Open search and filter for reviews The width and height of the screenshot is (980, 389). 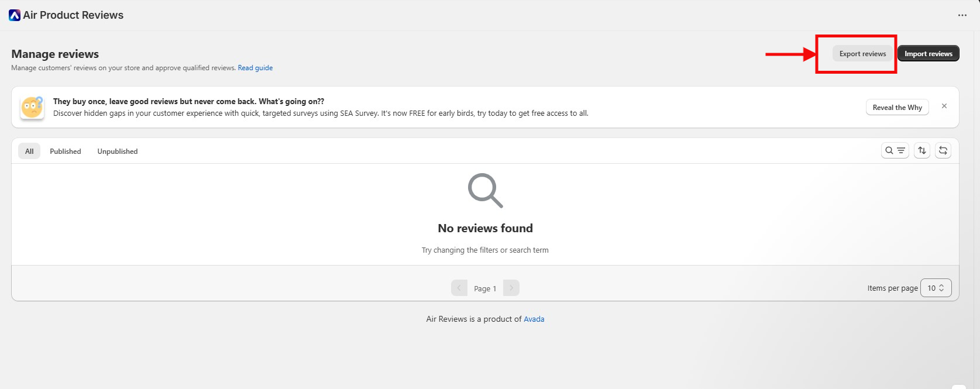pyautogui.click(x=895, y=151)
